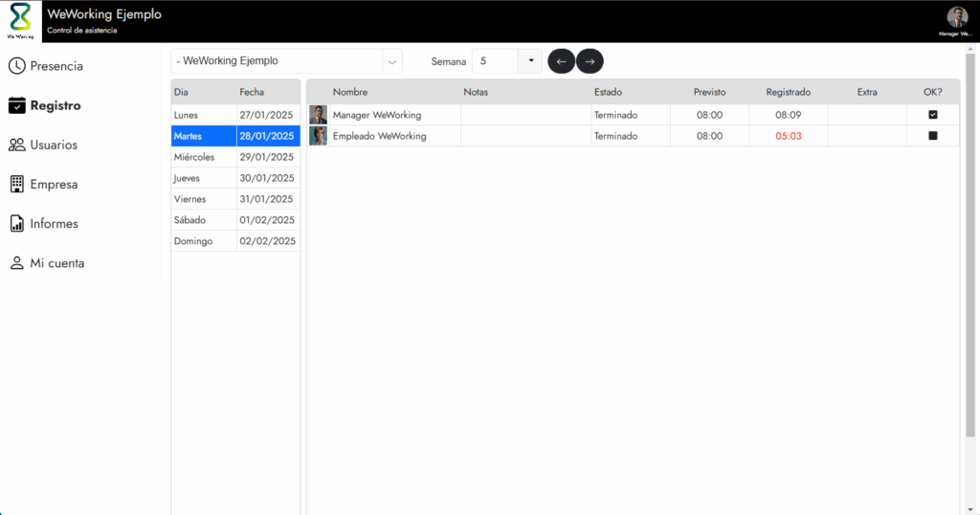The image size is (980, 515).
Task: Click Notas cell for Manager WeWorking row
Action: (x=525, y=115)
